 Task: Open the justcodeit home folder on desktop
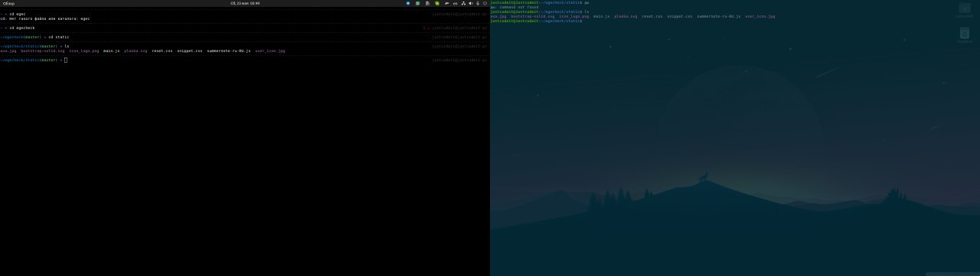[964, 10]
